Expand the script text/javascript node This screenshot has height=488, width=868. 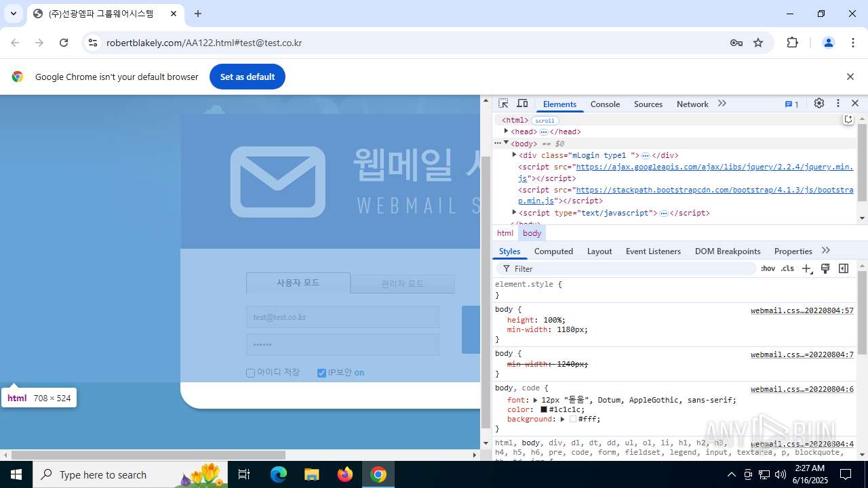[514, 212]
